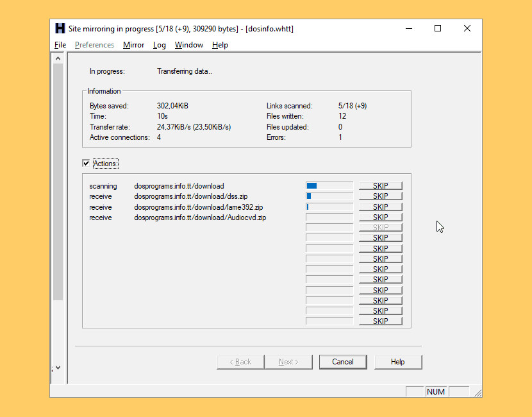Click the scanning download progress bar
Viewport: 532px width, 417px height.
[x=329, y=186]
